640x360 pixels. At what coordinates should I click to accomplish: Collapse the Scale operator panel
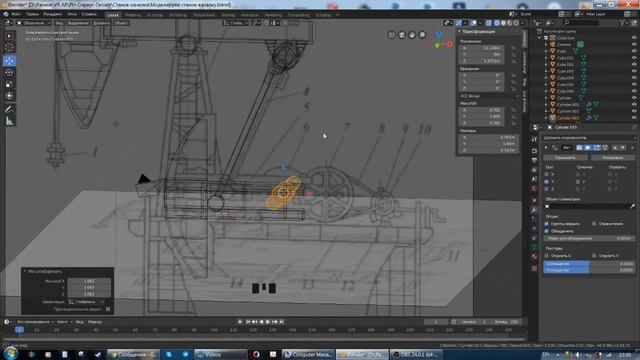(x=25, y=271)
